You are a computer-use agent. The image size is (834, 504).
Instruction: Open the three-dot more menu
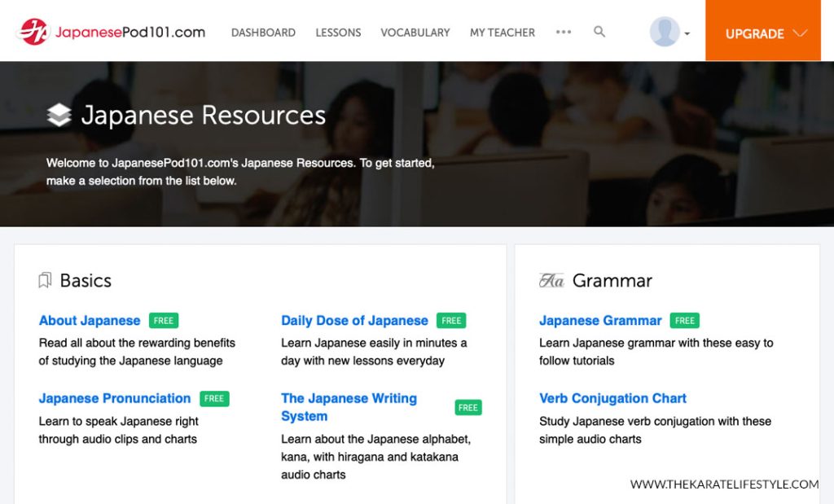(564, 32)
